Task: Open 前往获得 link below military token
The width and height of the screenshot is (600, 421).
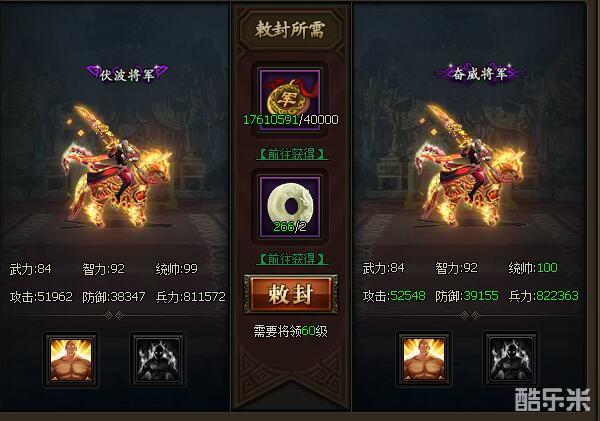Action: 292,154
